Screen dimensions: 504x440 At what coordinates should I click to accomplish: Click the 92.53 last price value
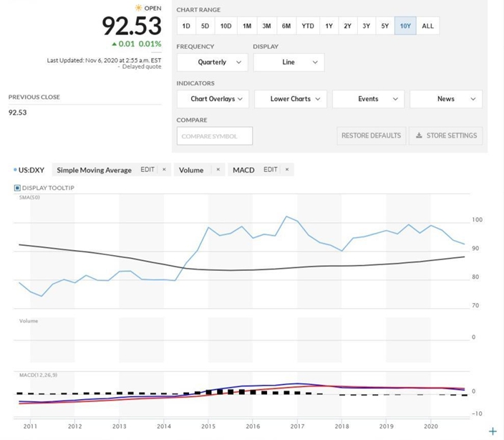pos(132,26)
